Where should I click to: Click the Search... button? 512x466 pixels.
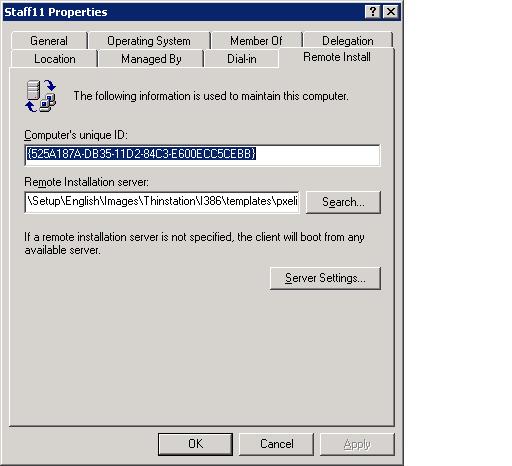(x=343, y=202)
